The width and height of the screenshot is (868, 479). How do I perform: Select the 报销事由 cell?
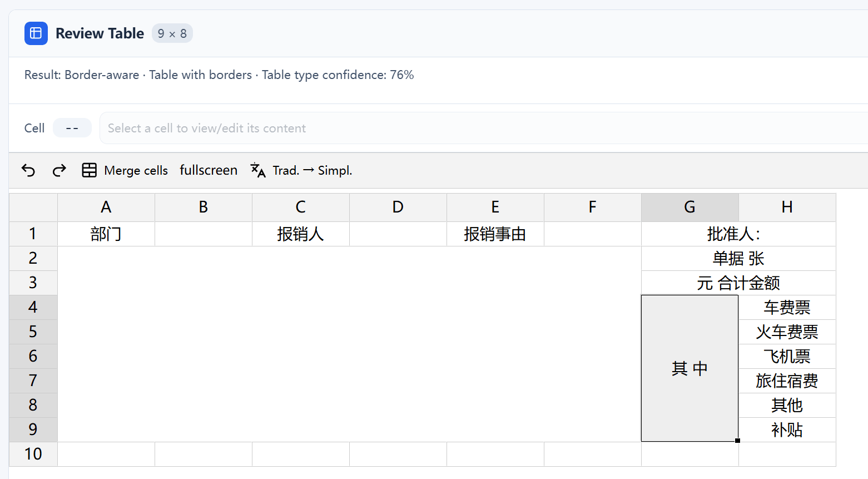[495, 234]
